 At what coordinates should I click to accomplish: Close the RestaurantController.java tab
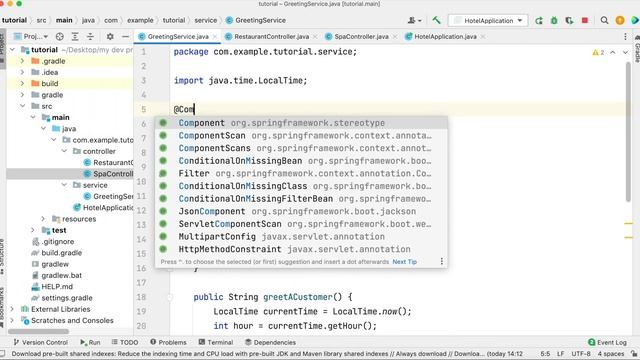pyautogui.click(x=315, y=37)
